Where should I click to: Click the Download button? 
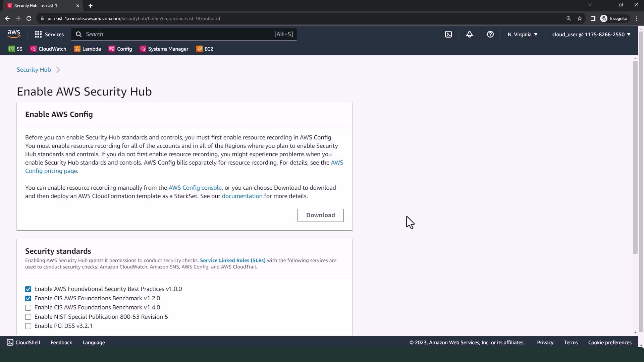320,215
